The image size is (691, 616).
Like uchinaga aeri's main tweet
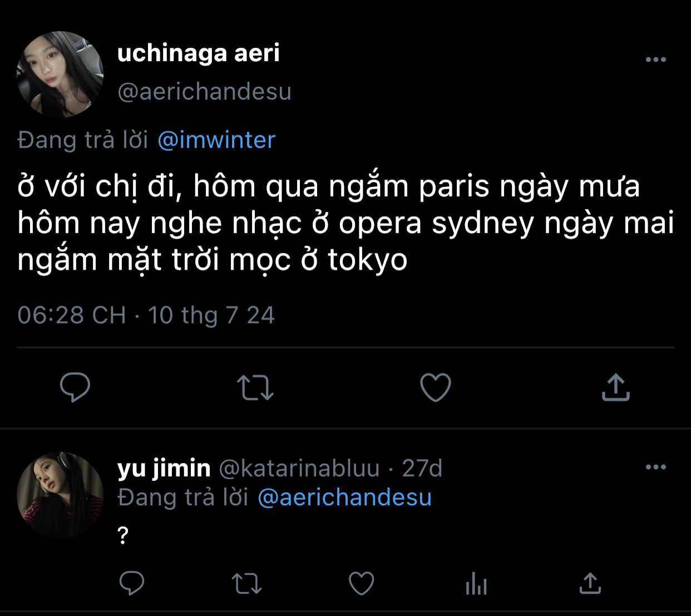pos(435,387)
